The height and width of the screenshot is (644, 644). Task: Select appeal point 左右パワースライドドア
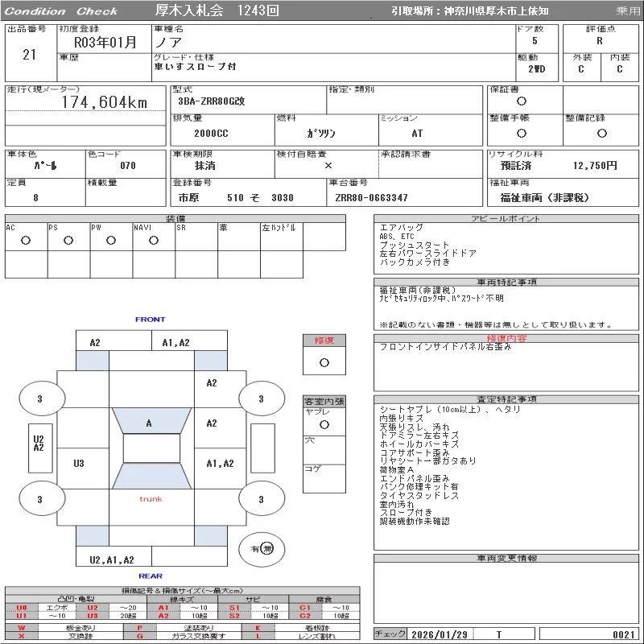coord(427,254)
